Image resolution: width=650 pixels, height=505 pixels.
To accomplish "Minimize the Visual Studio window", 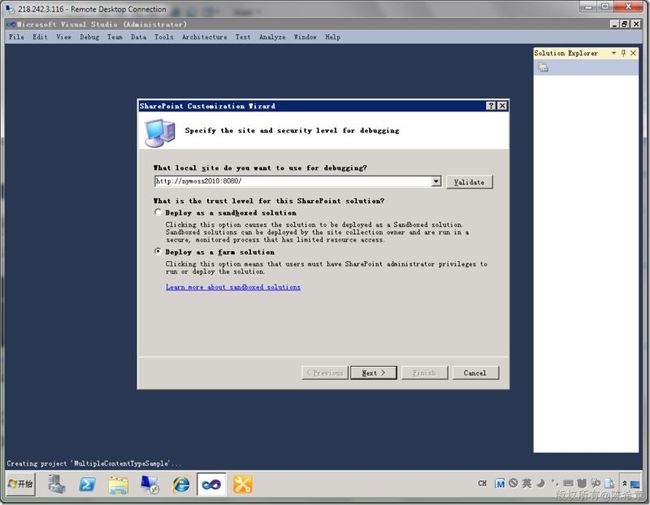I will [x=616, y=24].
